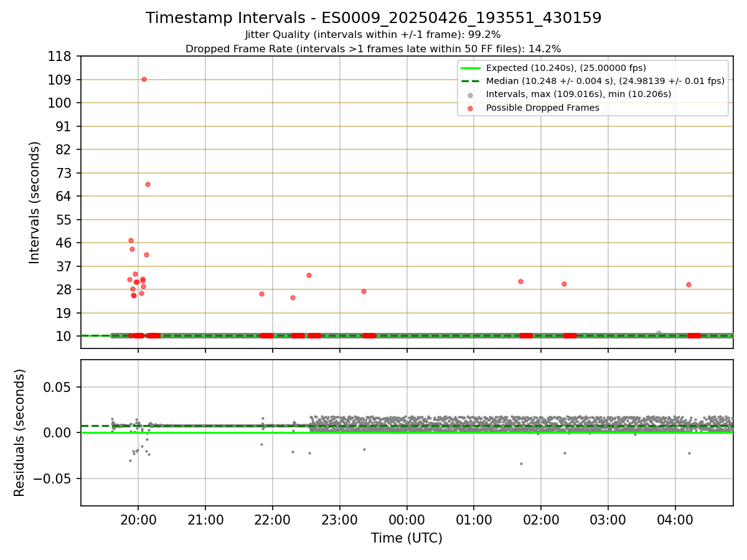Viewport: 747px width, 560px height.
Task: Click the x-axis tick label "03:00"
Action: pos(608,520)
